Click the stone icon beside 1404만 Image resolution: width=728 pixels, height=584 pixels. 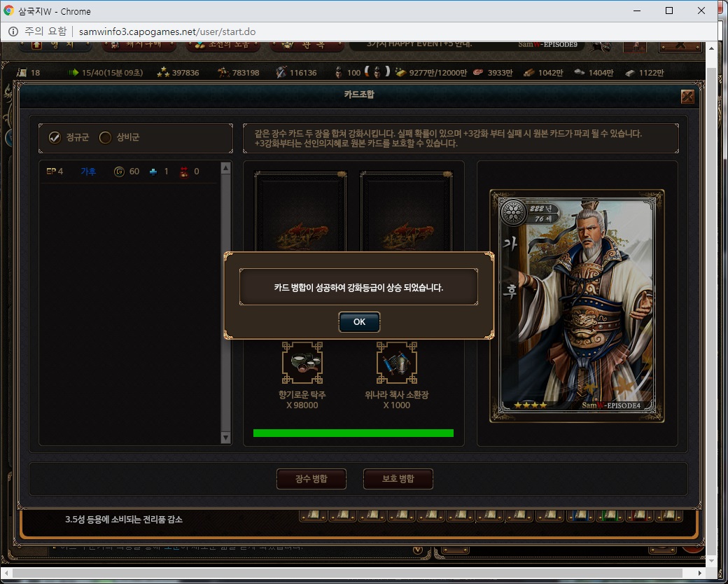579,73
